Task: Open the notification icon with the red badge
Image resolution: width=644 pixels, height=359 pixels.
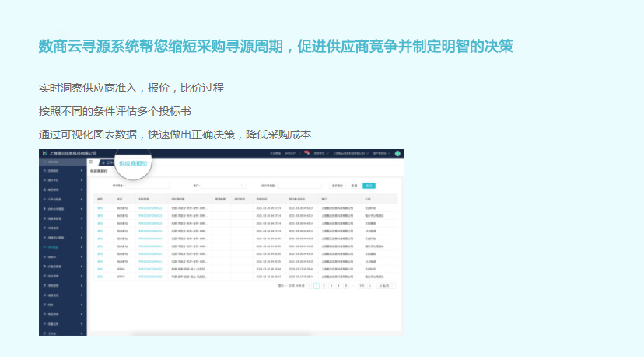Action: (x=306, y=153)
